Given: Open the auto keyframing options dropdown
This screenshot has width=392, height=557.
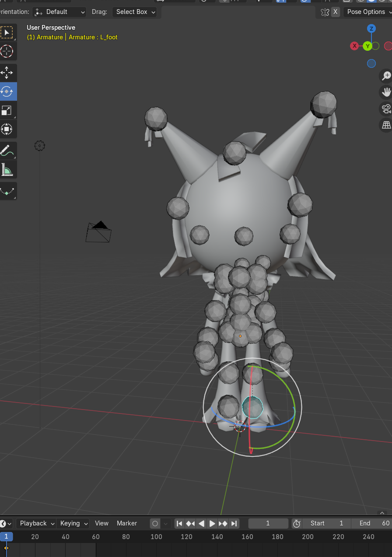Looking at the screenshot, I should point(166,523).
